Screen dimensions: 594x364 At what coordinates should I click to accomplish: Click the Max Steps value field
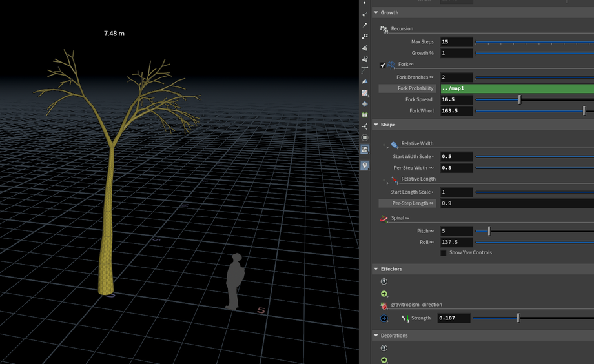pos(456,42)
